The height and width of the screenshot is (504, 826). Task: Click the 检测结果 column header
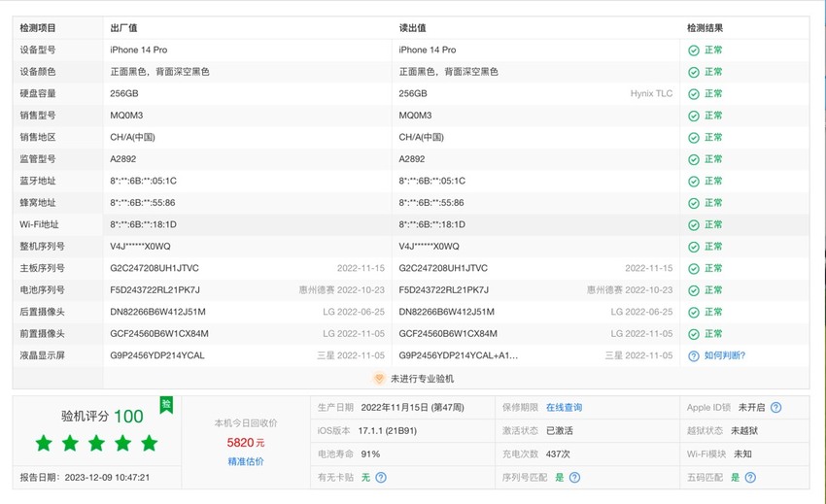coord(705,28)
